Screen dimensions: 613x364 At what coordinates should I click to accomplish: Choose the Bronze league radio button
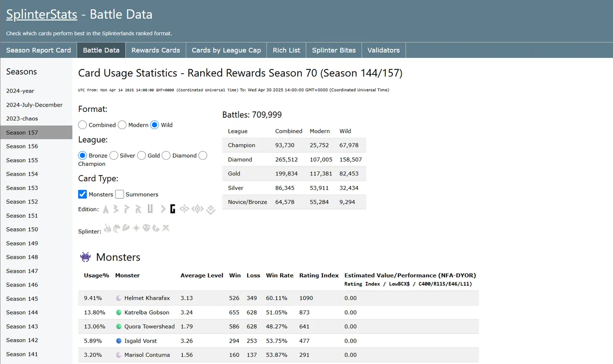[82, 155]
